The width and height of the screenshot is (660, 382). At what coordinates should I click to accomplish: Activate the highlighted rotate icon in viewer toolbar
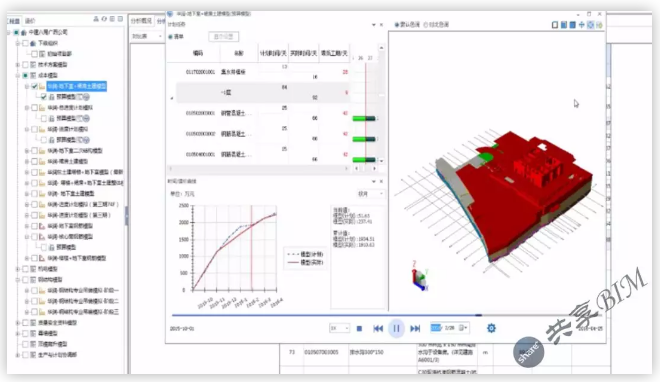(x=590, y=25)
